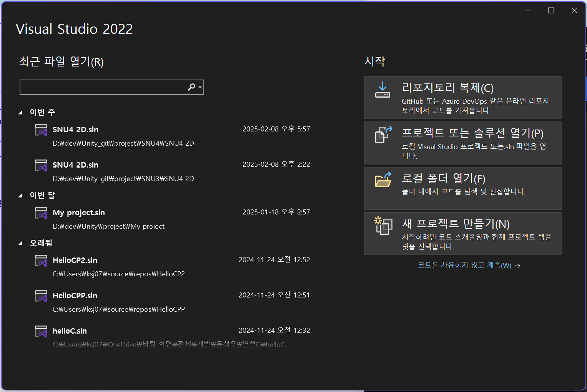
Task: Choose 프로젝트 또는 솔루션 열기(P)
Action: [462, 143]
